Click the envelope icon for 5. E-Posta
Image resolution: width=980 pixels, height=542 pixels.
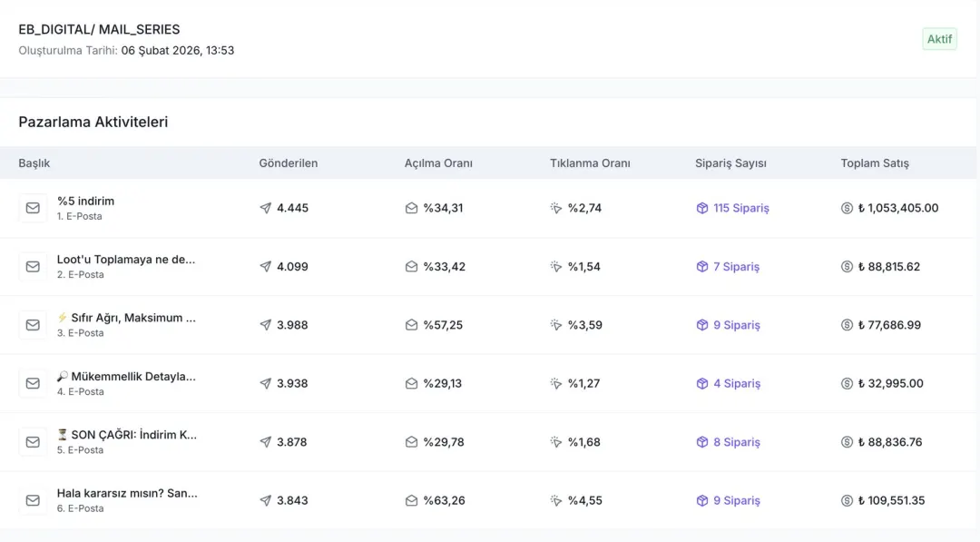[33, 442]
